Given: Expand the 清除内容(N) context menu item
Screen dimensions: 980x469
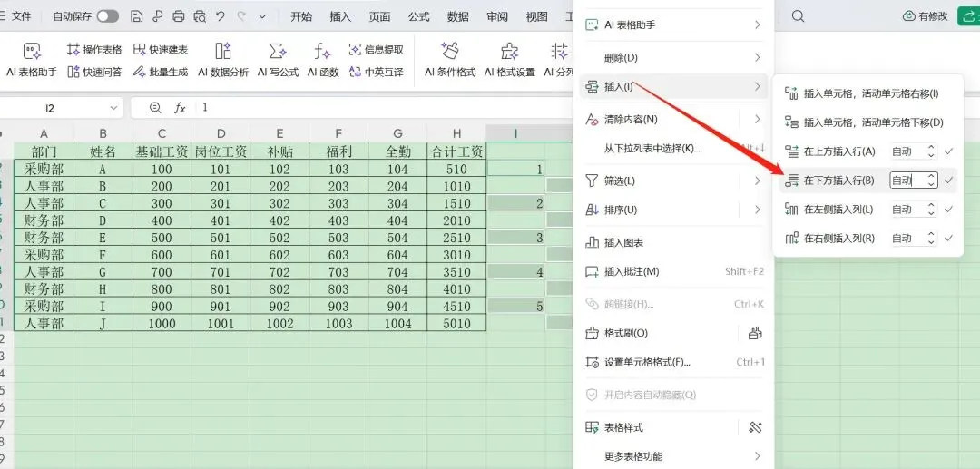Looking at the screenshot, I should click(x=673, y=119).
